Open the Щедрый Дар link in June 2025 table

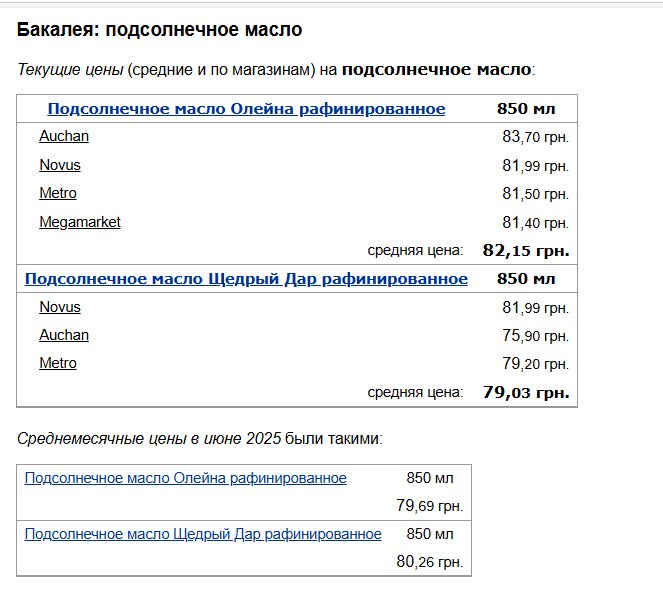click(x=203, y=534)
